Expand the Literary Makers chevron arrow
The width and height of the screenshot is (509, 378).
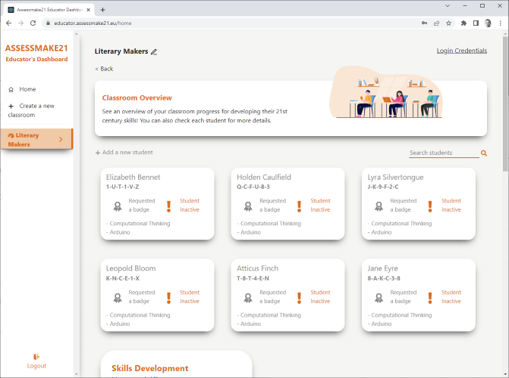pos(61,139)
